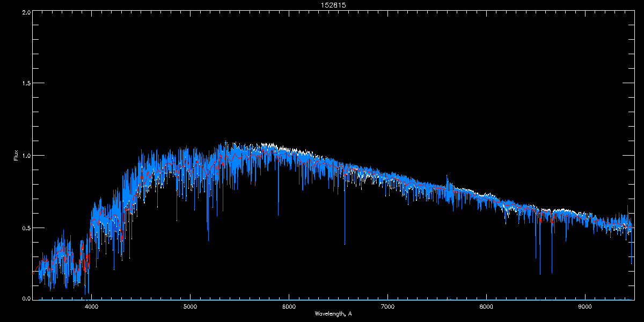The height and width of the screenshot is (322, 644).
Task: Click the 8000 wavelength tick label
Action: [486, 308]
